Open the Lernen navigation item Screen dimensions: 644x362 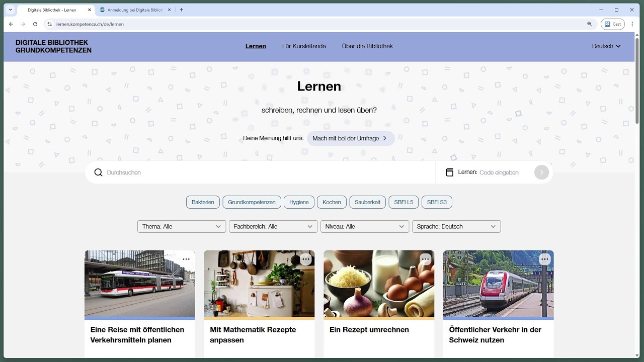256,46
